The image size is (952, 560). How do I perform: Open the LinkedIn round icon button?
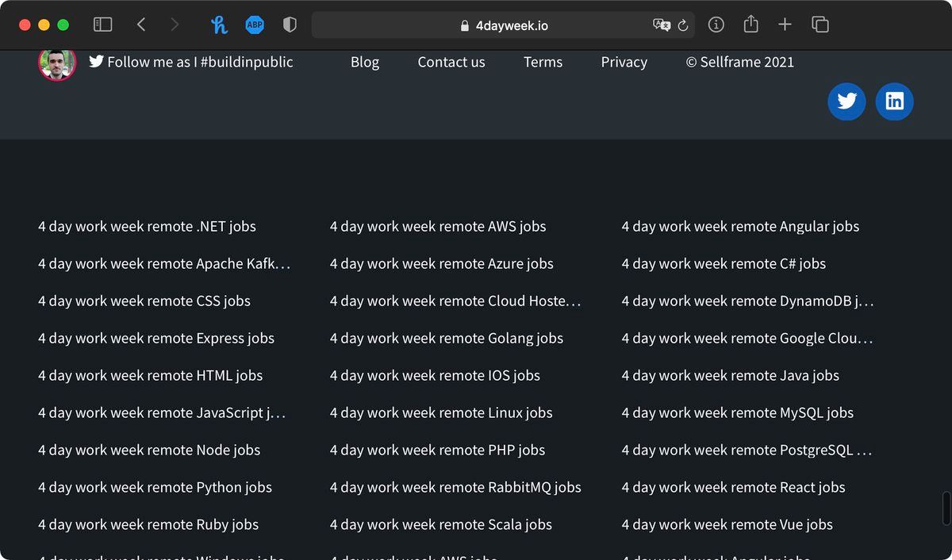(894, 102)
